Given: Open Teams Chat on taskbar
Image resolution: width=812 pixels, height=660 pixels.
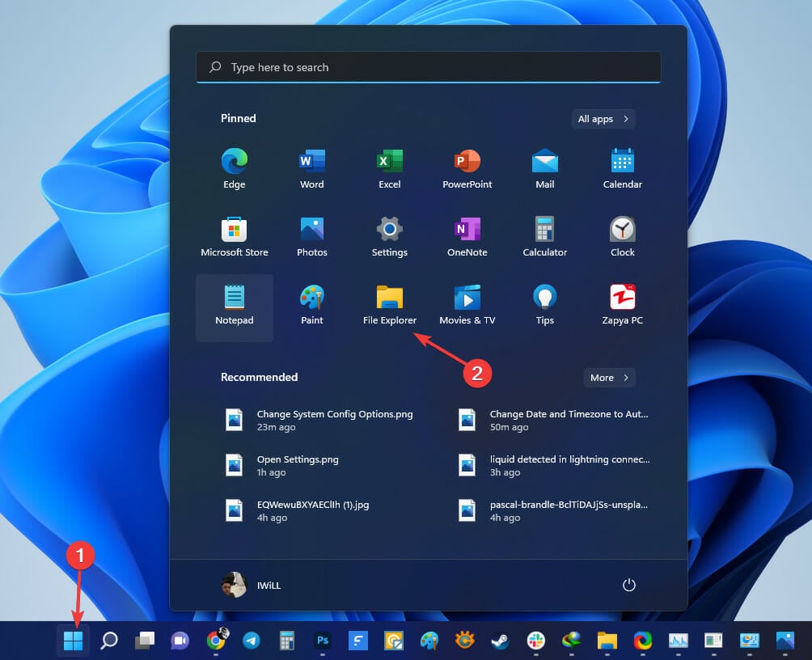Looking at the screenshot, I should [180, 641].
